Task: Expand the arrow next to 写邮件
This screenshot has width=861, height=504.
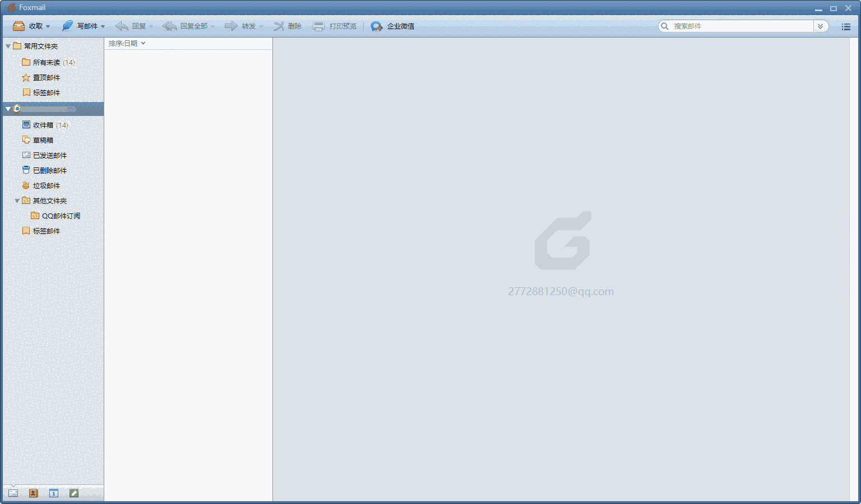Action: pyautogui.click(x=103, y=26)
